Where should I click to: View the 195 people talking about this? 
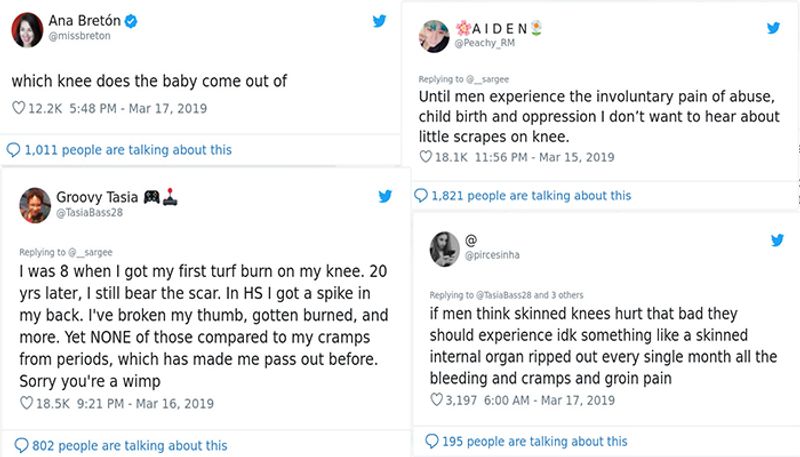coord(526,441)
